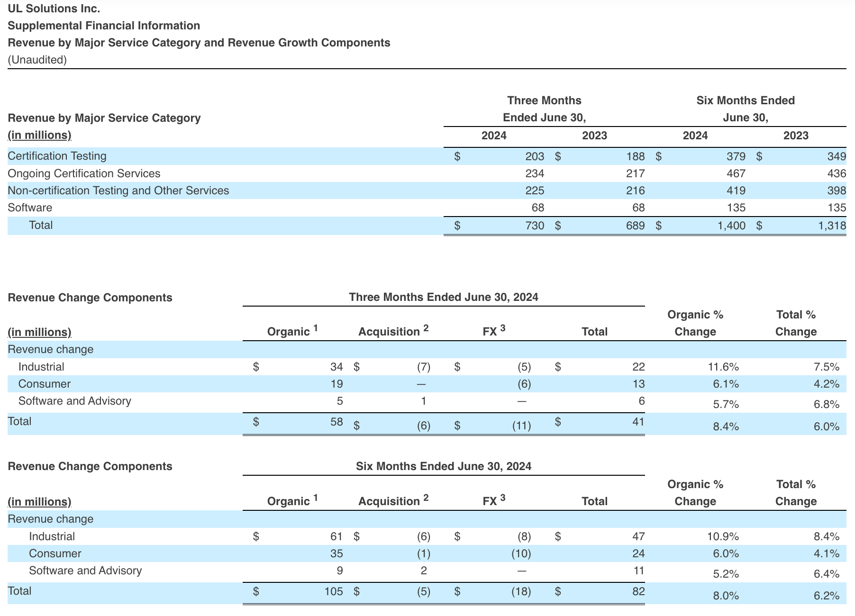
Task: Select the value 419 in Non-certification Testing row
Action: pos(736,190)
